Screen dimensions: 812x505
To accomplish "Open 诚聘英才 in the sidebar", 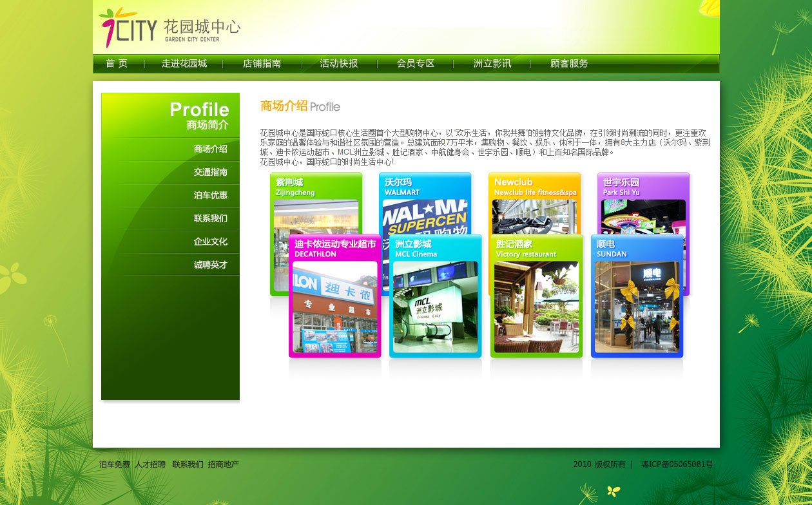I will click(210, 265).
